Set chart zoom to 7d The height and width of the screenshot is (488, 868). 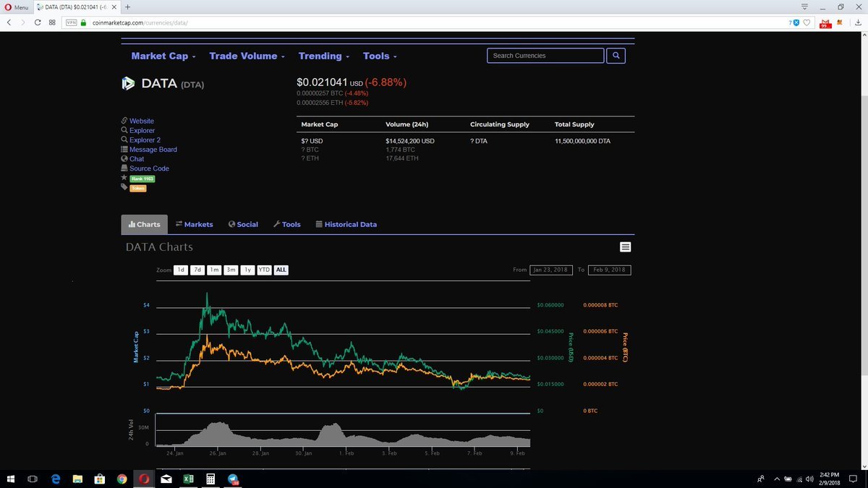[197, 270]
